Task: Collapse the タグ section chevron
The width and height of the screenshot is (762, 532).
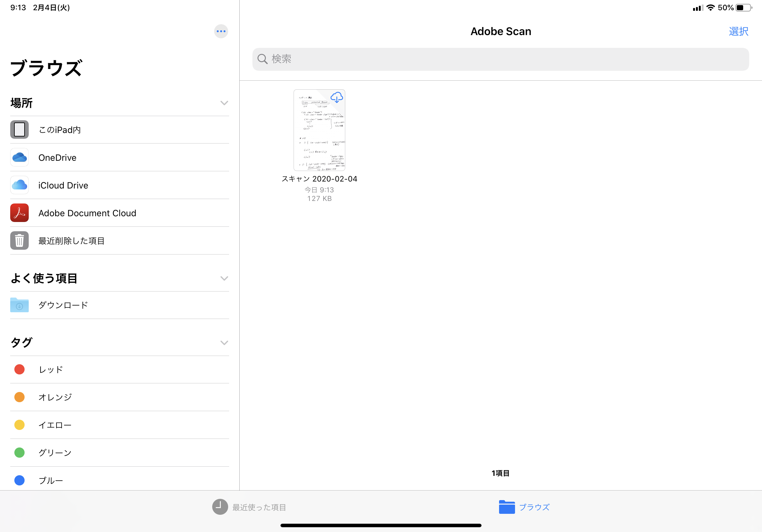Action: click(224, 343)
